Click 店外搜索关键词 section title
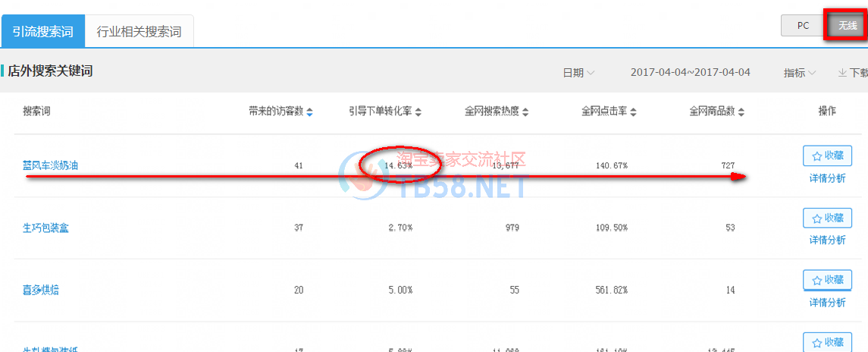Viewport: 868px width, 352px height. coord(50,71)
